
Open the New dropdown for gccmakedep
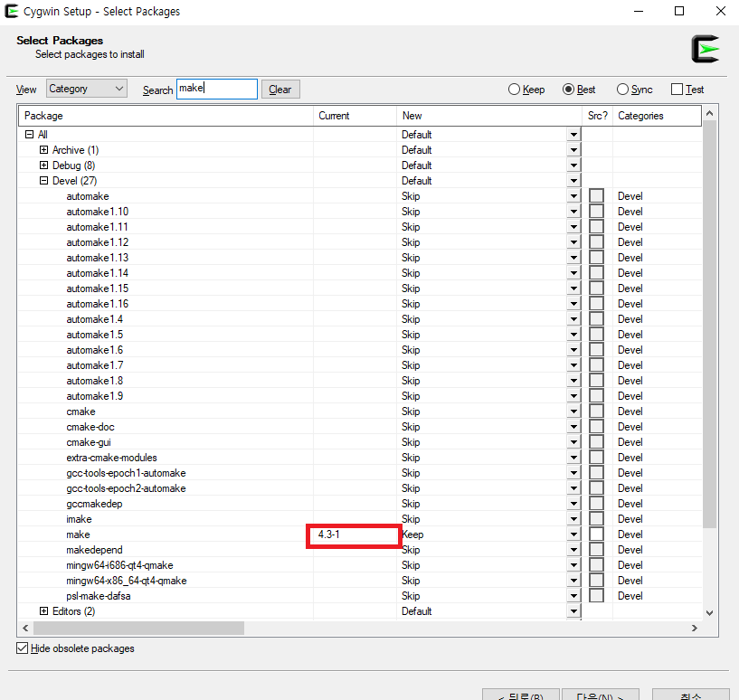pyautogui.click(x=573, y=504)
